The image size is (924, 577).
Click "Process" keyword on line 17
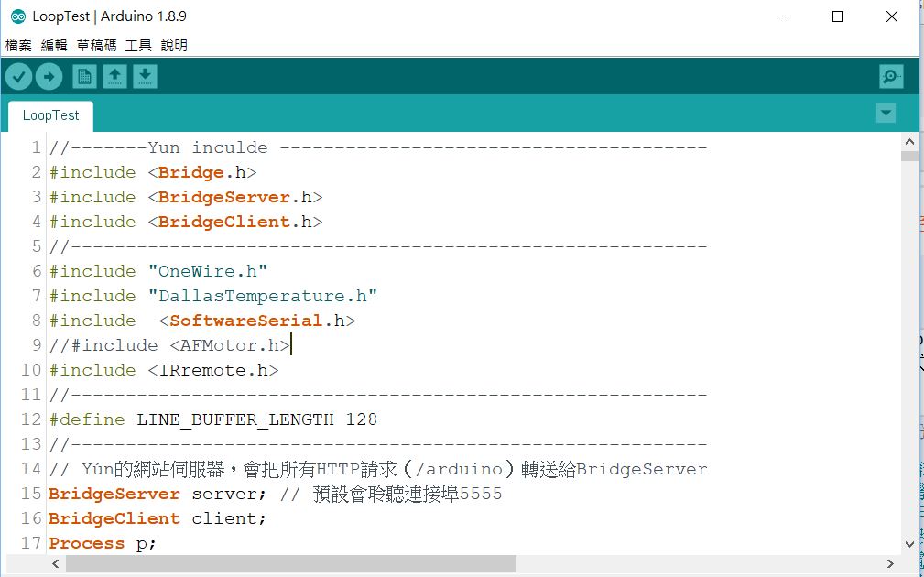87,544
